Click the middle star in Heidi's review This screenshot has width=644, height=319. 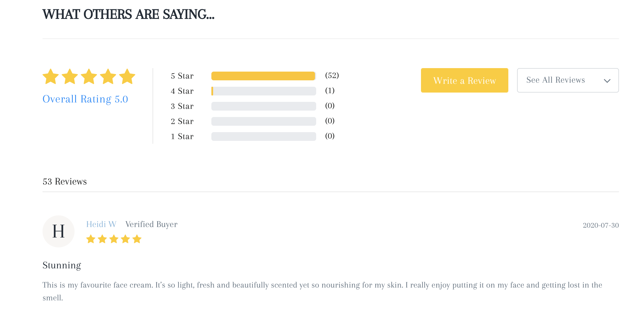click(114, 239)
